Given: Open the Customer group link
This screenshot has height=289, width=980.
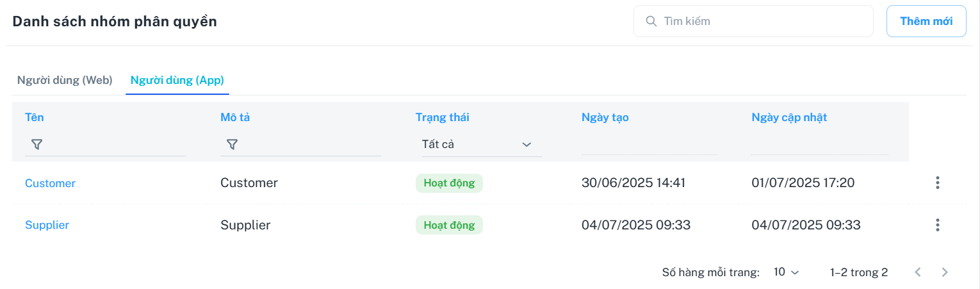Looking at the screenshot, I should coord(50,183).
